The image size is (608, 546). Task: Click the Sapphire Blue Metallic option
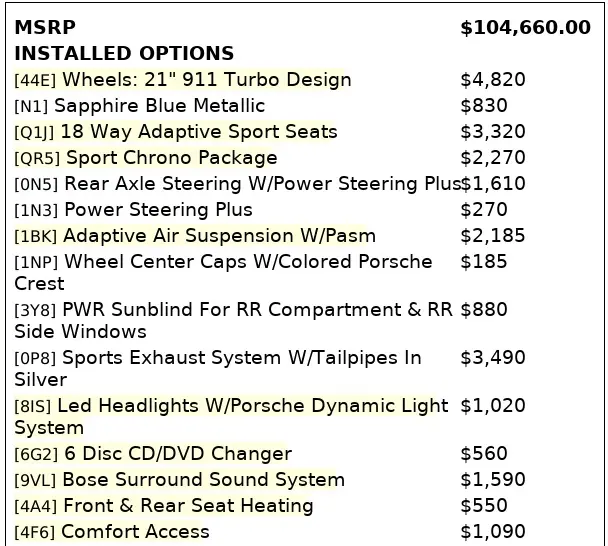pyautogui.click(x=159, y=106)
